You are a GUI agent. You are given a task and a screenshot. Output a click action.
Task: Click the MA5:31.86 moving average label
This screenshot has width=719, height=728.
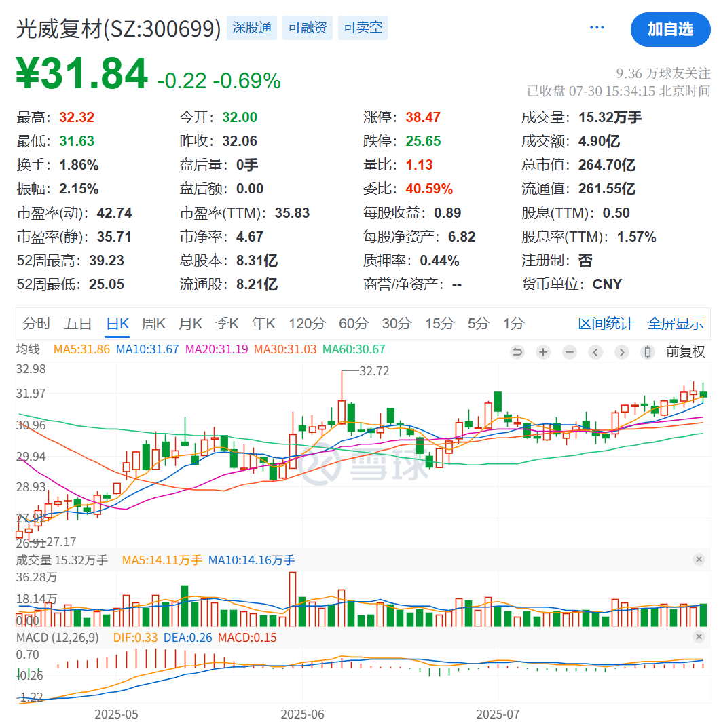[x=81, y=349]
